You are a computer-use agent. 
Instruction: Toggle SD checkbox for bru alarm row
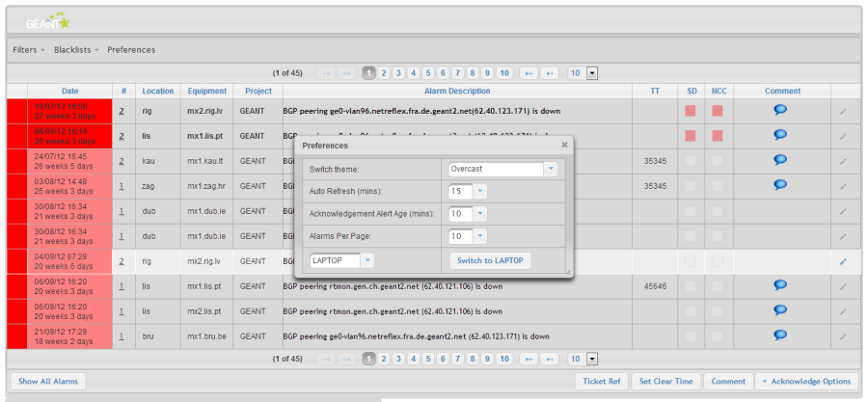(691, 335)
